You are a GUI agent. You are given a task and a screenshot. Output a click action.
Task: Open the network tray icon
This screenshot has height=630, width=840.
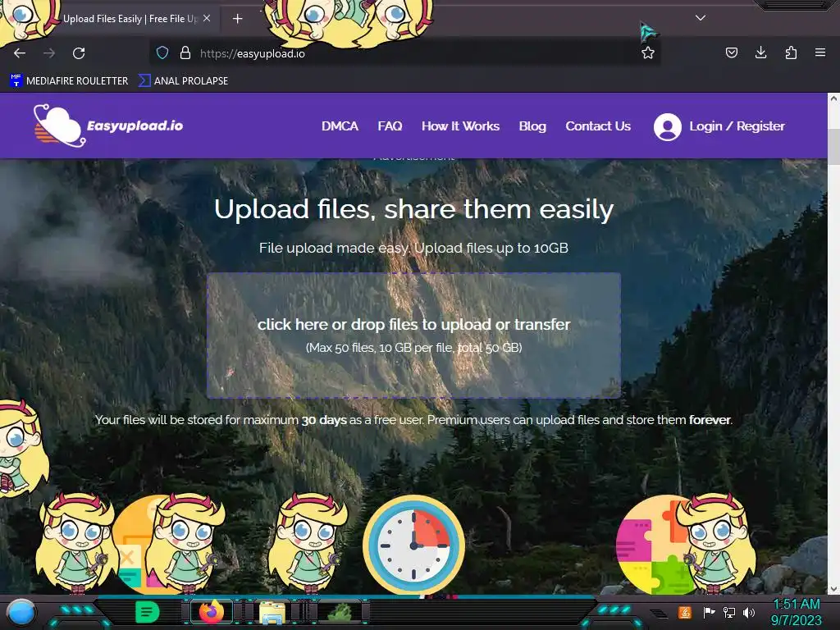pos(729,612)
